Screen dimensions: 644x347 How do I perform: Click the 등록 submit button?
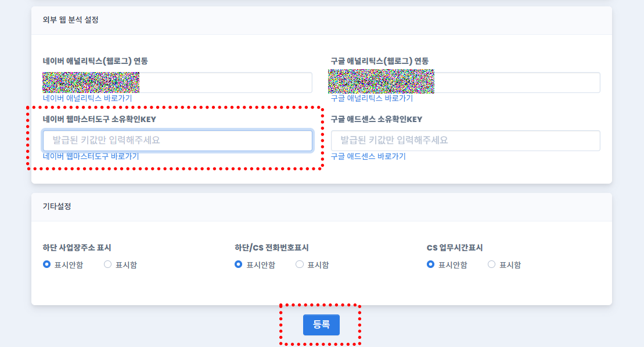(321, 325)
